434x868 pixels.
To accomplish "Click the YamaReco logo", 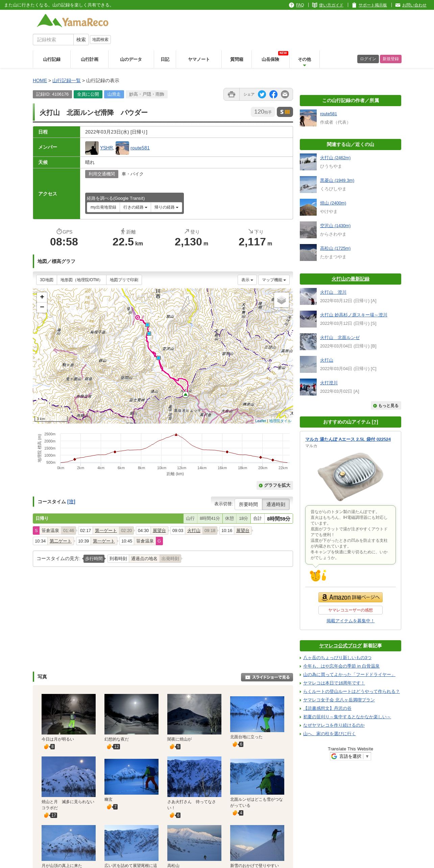I will point(73,21).
